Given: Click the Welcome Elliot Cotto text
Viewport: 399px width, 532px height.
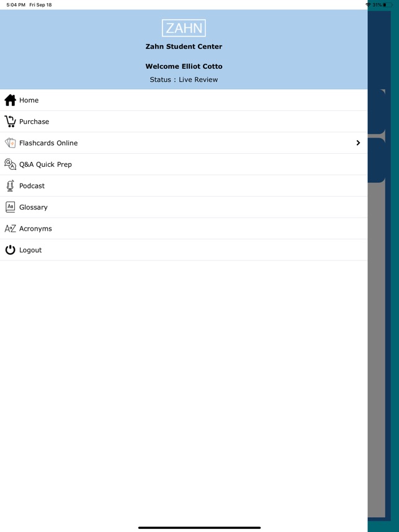Looking at the screenshot, I should point(184,66).
